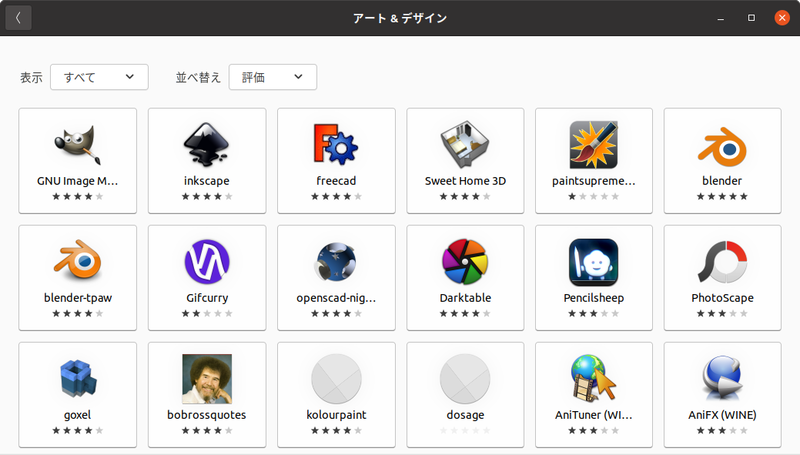Open the Darktable app icon
Screen dimensions: 800x455
(465, 262)
